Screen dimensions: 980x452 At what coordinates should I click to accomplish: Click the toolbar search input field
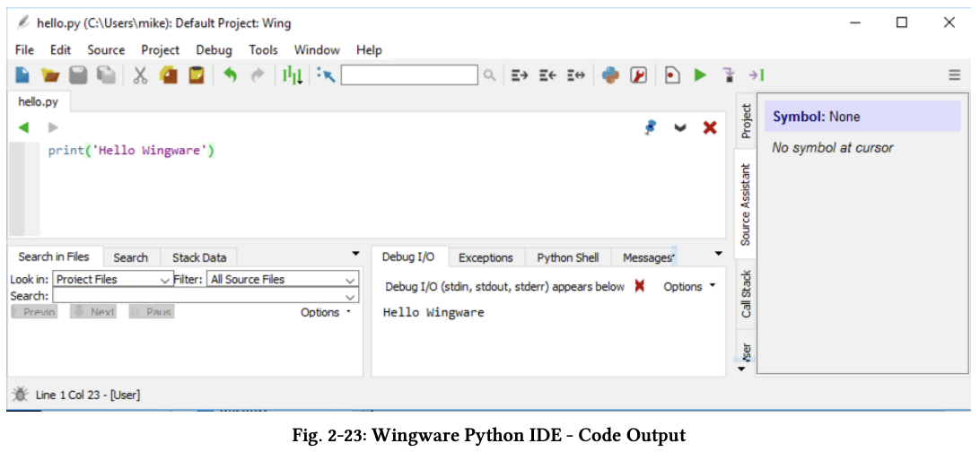pyautogui.click(x=410, y=76)
